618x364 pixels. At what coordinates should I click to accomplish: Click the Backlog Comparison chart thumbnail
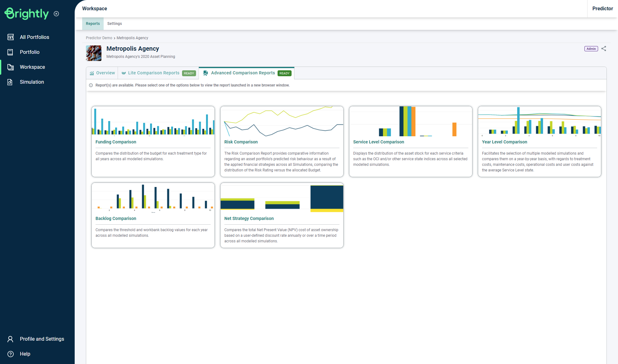pos(153,197)
